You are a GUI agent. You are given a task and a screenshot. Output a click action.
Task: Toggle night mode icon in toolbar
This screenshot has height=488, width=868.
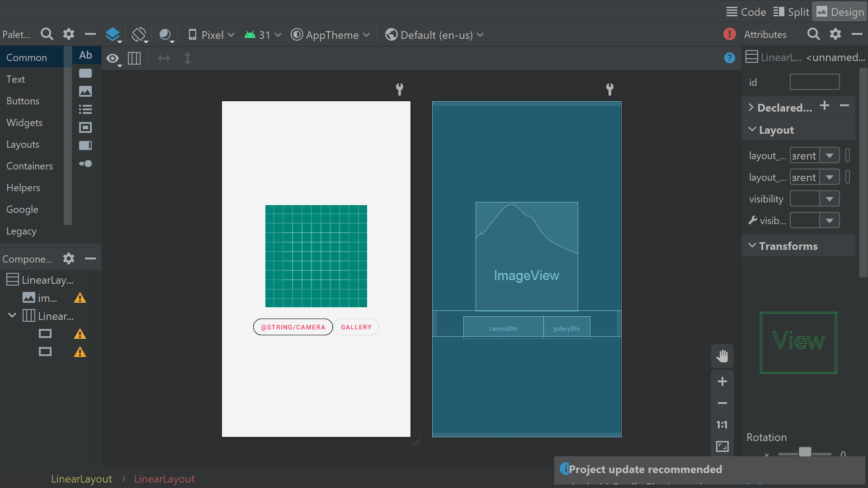(165, 35)
